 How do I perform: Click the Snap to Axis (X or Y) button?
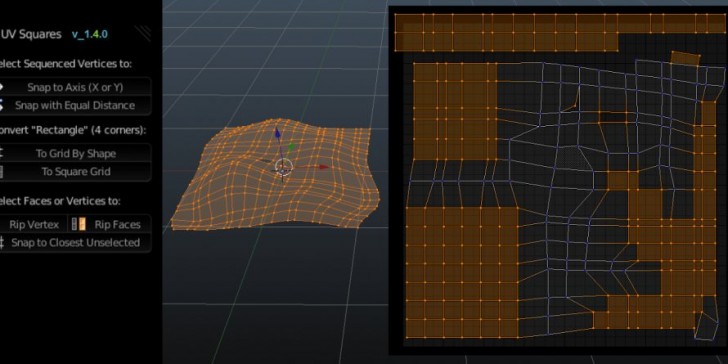(x=75, y=87)
